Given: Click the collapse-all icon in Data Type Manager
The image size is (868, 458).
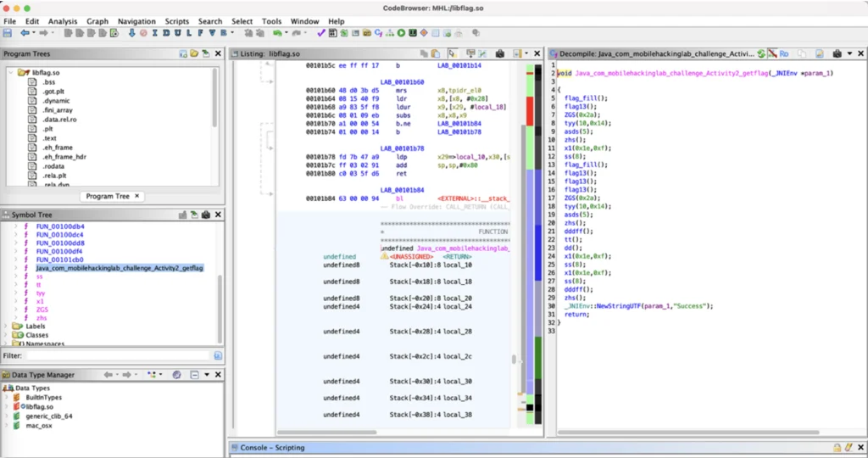Looking at the screenshot, I should (x=194, y=375).
